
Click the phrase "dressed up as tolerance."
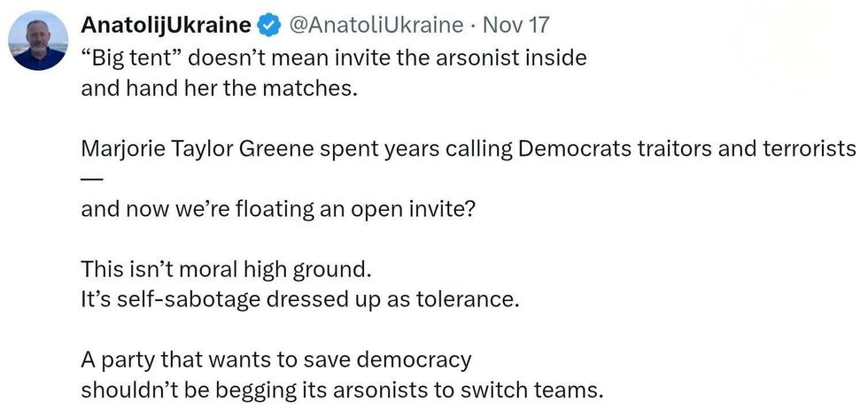tap(386, 298)
